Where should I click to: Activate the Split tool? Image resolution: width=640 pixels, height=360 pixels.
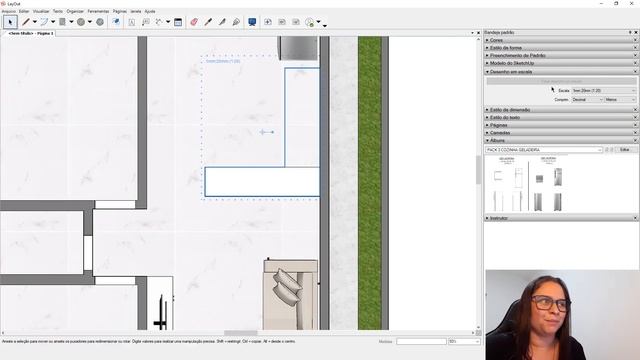click(x=222, y=22)
